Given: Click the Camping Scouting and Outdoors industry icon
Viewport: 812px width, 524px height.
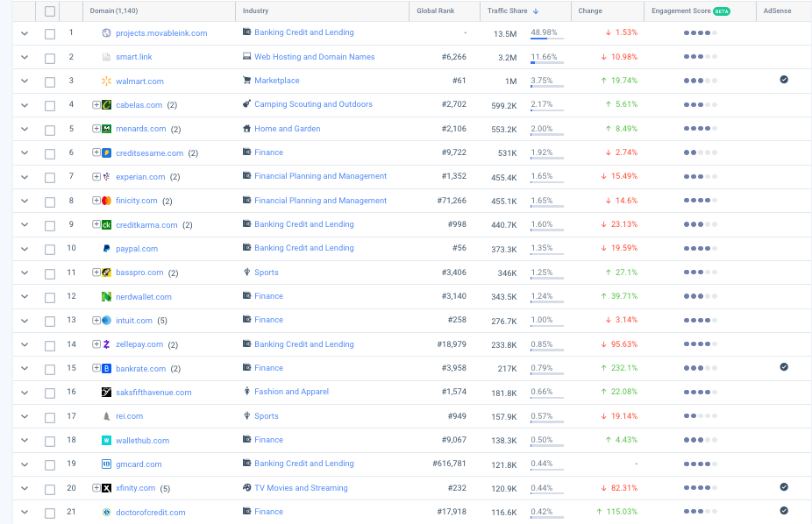Looking at the screenshot, I should (x=247, y=104).
